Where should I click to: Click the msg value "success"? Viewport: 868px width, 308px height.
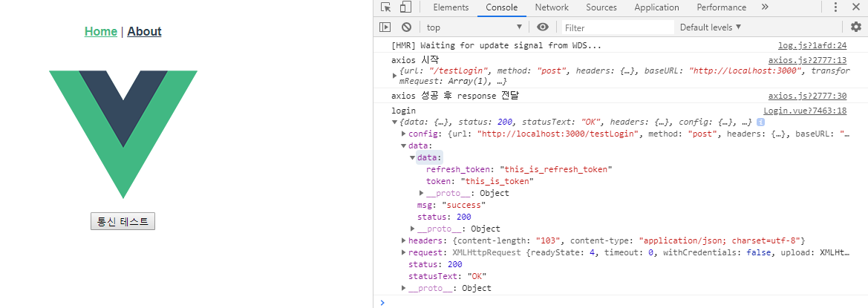point(463,205)
